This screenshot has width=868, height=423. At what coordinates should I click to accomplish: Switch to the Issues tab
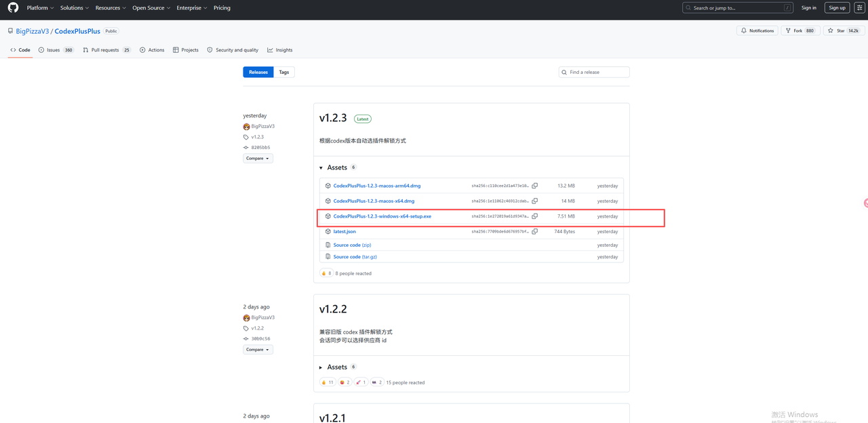pyautogui.click(x=56, y=50)
